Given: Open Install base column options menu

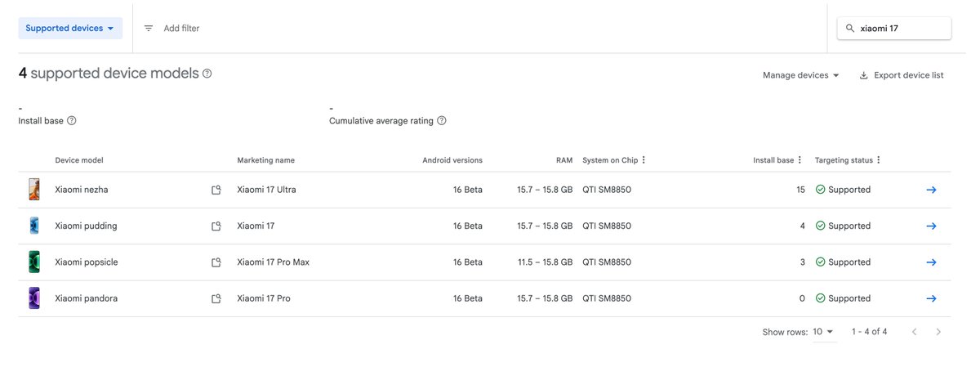Looking at the screenshot, I should pyautogui.click(x=800, y=160).
